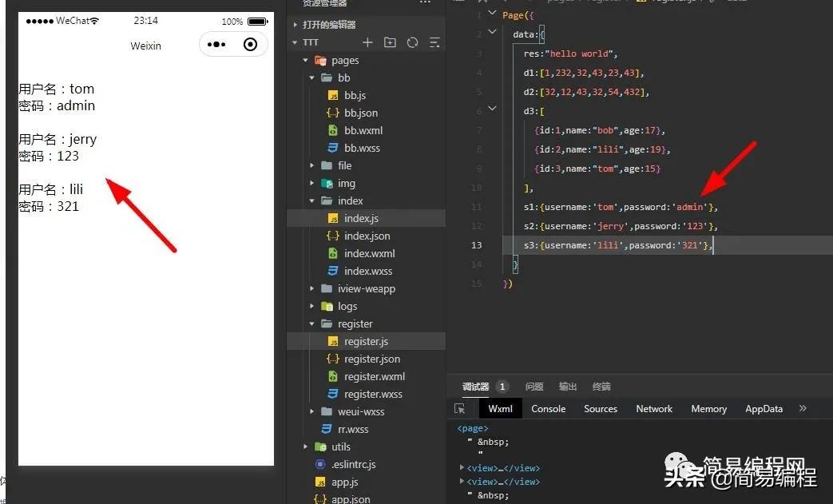Switch to the Wxml tab
The width and height of the screenshot is (833, 504).
[501, 408]
